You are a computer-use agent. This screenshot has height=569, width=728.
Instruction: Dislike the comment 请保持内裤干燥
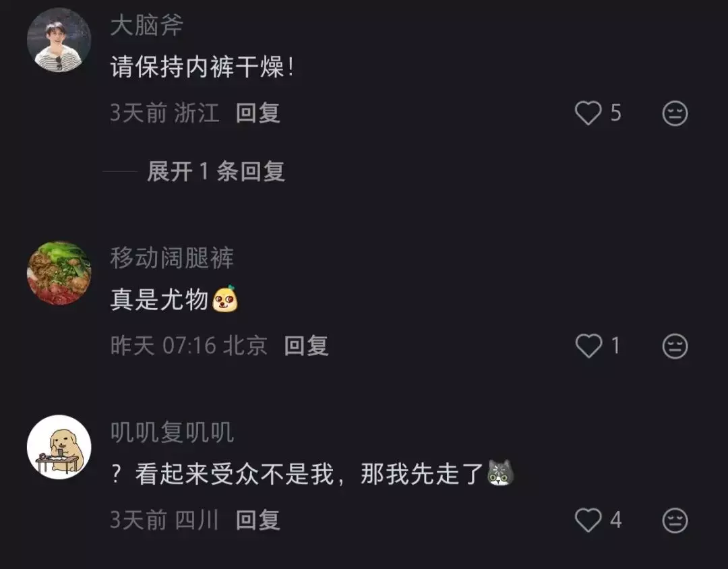[675, 113]
